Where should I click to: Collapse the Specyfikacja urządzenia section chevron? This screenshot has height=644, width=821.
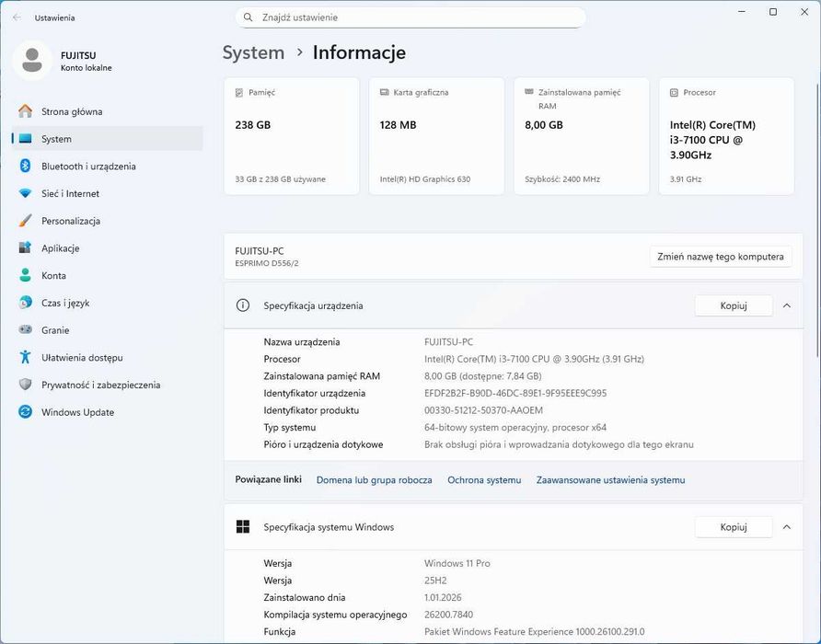coord(786,305)
